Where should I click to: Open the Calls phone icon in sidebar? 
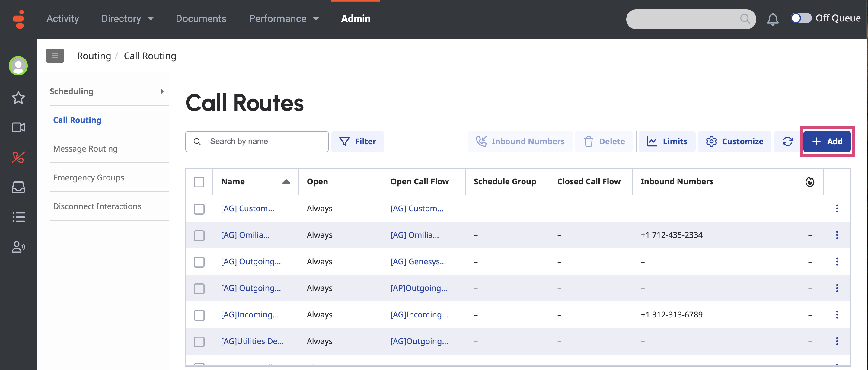(x=18, y=157)
